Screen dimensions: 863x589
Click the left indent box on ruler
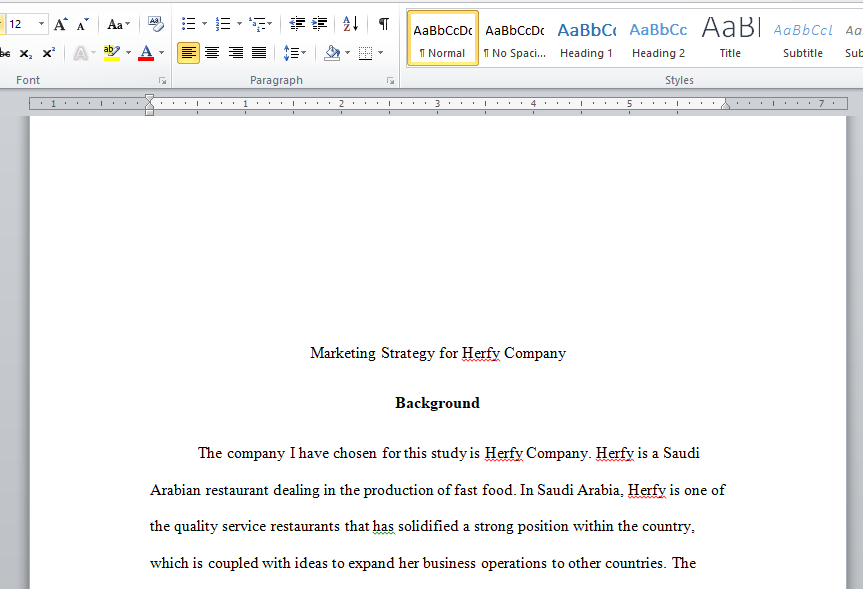click(149, 112)
